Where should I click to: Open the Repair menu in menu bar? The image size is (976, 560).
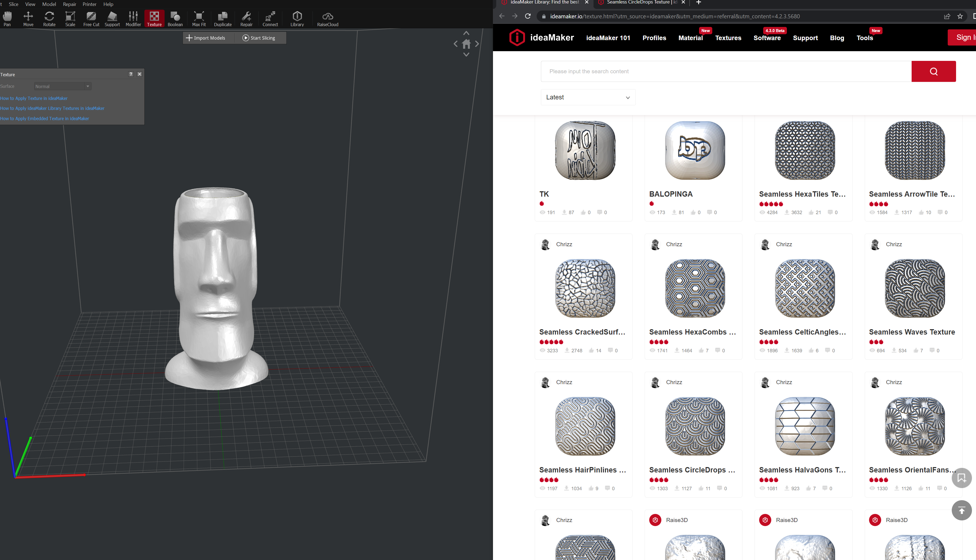click(x=70, y=4)
